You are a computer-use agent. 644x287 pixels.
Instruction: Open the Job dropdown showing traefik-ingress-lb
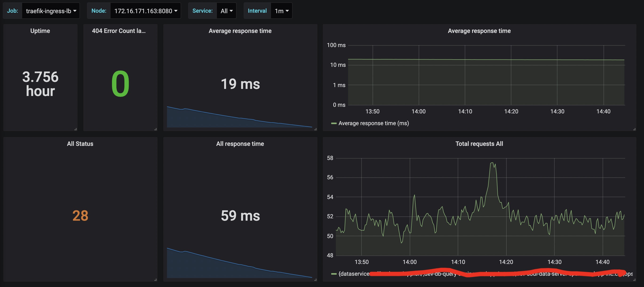(x=51, y=11)
